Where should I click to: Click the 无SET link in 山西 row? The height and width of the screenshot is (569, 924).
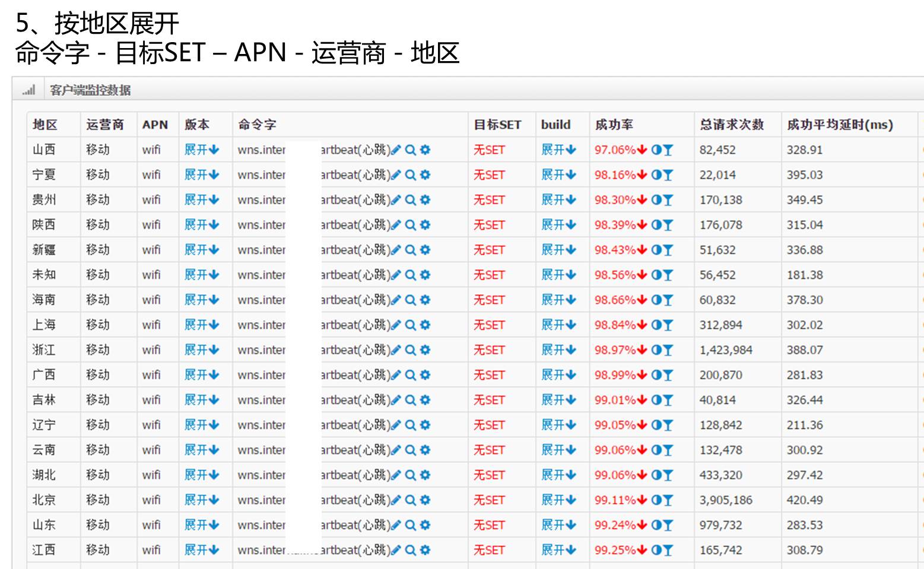point(489,150)
